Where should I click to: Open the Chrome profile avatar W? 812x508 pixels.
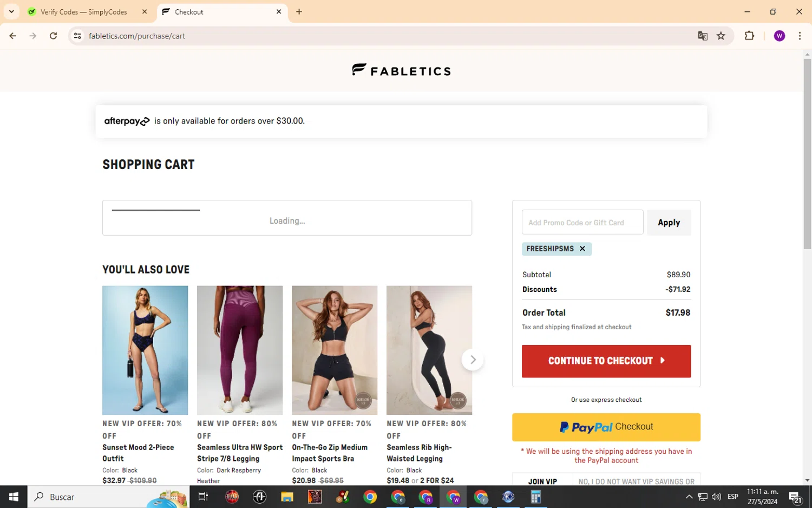tap(780, 36)
